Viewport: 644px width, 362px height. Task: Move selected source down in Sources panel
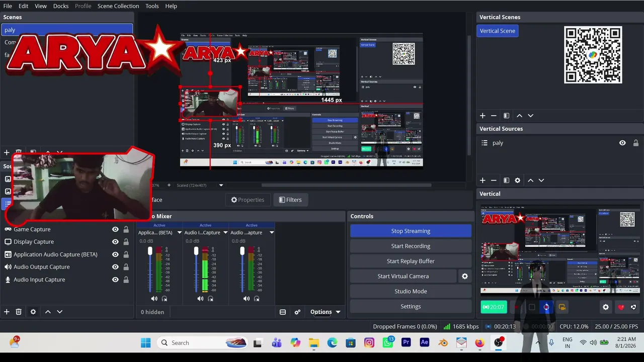[x=59, y=312]
